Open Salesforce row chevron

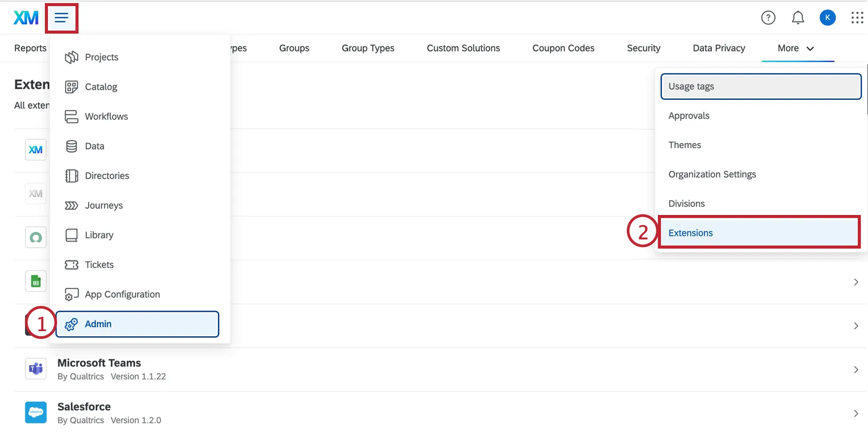click(856, 414)
